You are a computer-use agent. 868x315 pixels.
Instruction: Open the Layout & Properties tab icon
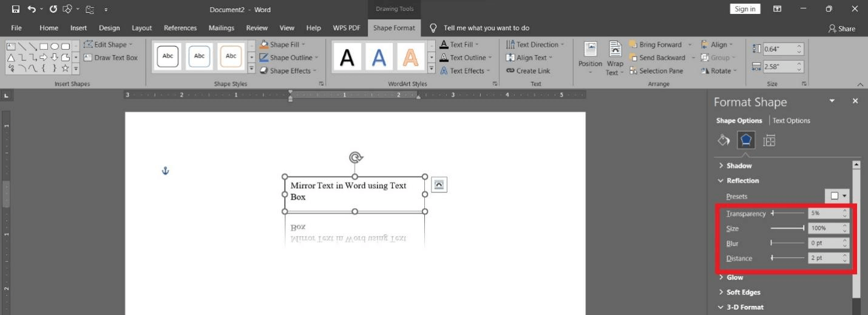pyautogui.click(x=769, y=140)
